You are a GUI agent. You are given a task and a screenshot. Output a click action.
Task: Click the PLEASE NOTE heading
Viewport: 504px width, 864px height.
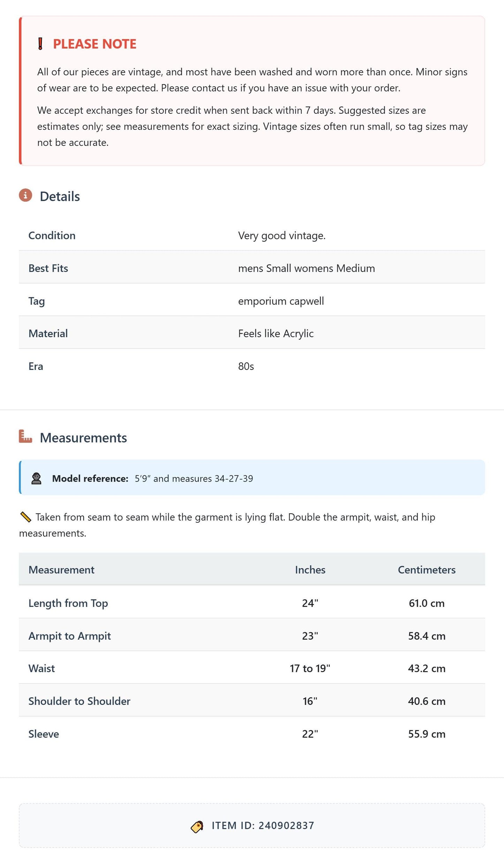tap(95, 44)
